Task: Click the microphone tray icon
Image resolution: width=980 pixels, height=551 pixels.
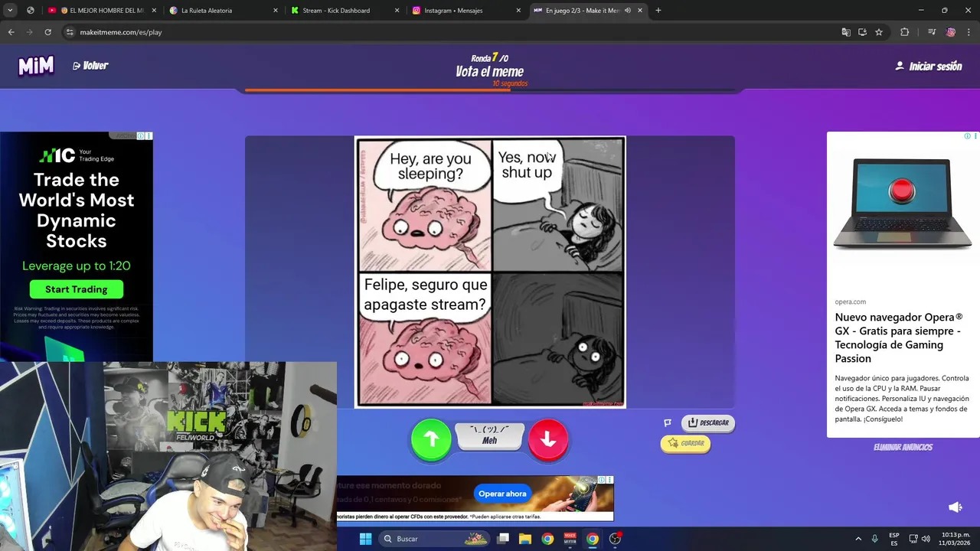Action: tap(875, 539)
